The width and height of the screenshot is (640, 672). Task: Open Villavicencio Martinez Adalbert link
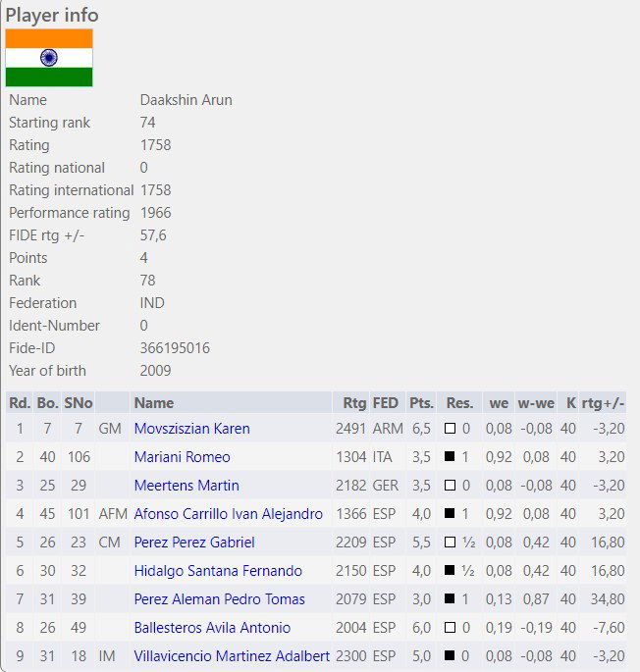coord(232,656)
